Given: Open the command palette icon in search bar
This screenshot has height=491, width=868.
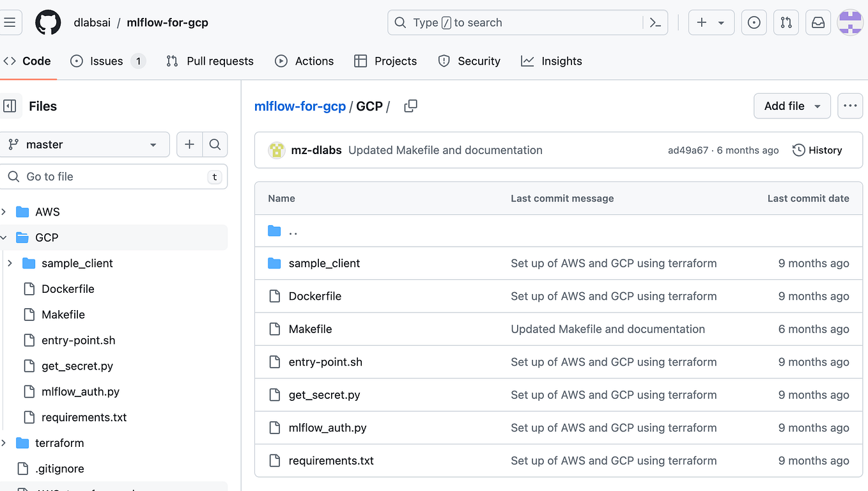Looking at the screenshot, I should pyautogui.click(x=655, y=22).
